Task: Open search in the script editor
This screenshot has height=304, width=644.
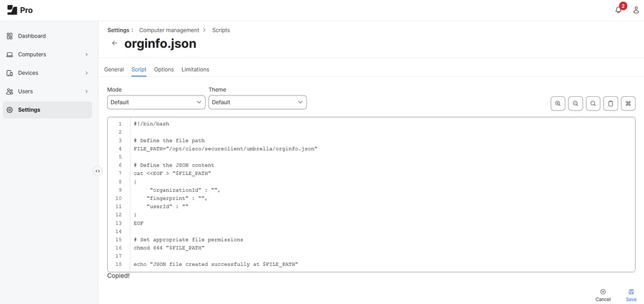Action: coord(593,103)
